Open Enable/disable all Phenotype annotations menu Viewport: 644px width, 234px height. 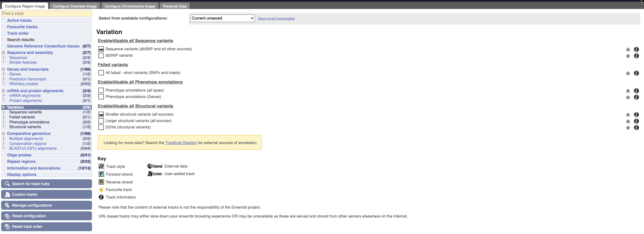click(140, 82)
